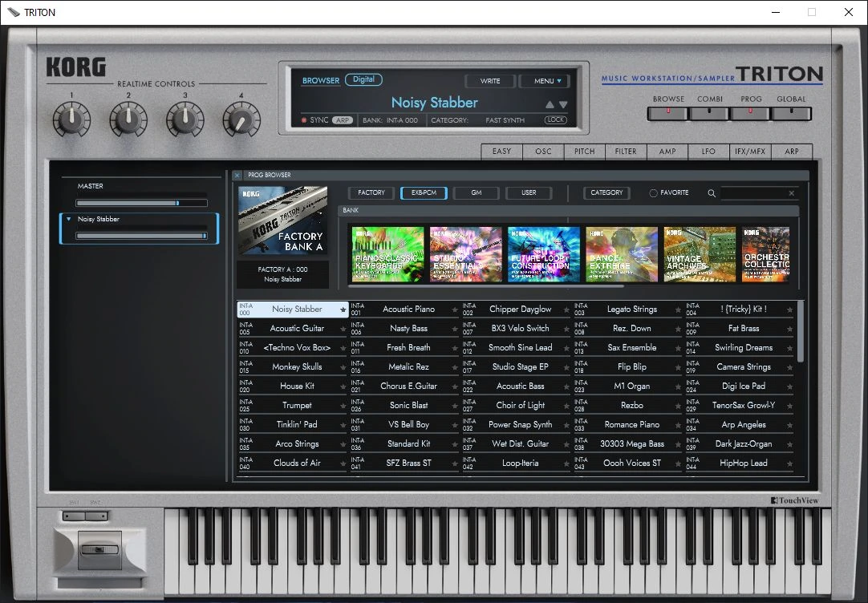Click realtime control knob 2
The height and width of the screenshot is (603, 868).
128,119
